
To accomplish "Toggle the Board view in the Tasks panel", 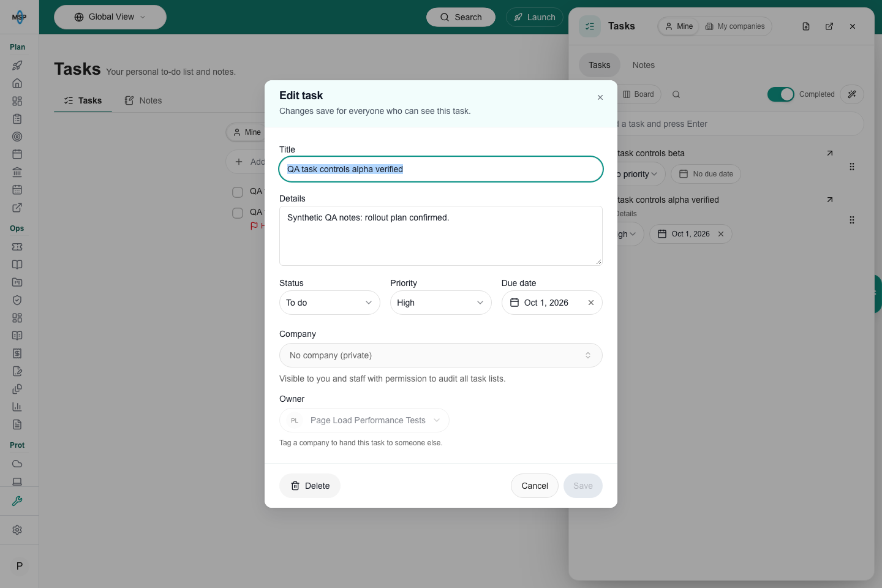I will click(x=638, y=94).
